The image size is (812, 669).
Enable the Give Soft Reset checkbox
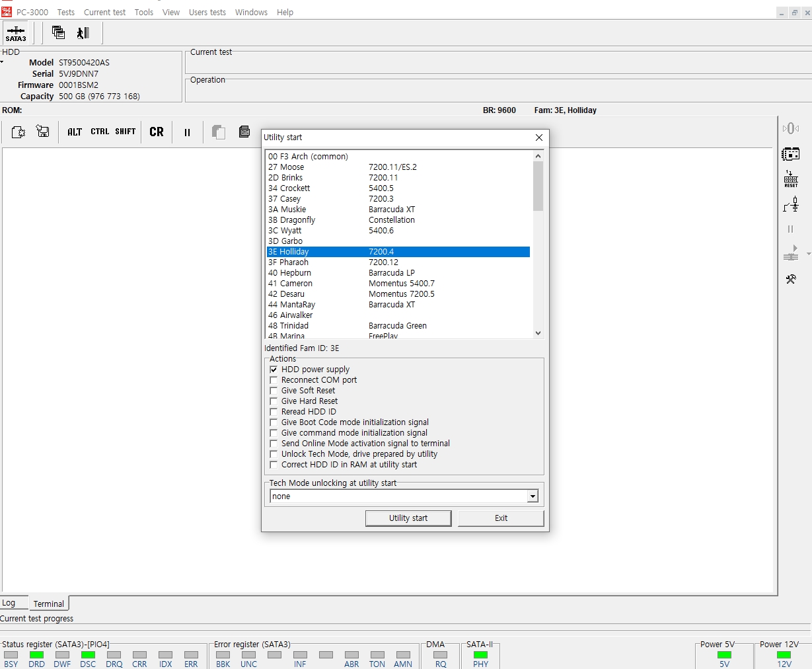(x=274, y=391)
